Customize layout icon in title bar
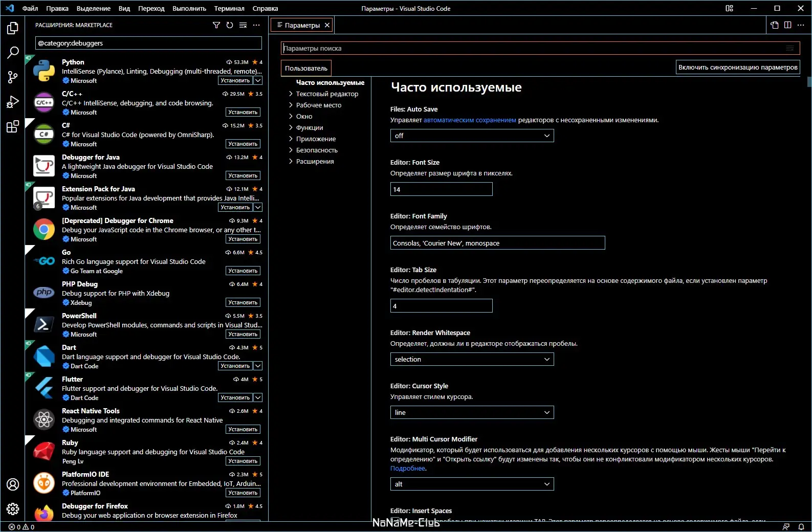Screen dimensions: 812x532 tap(730, 8)
